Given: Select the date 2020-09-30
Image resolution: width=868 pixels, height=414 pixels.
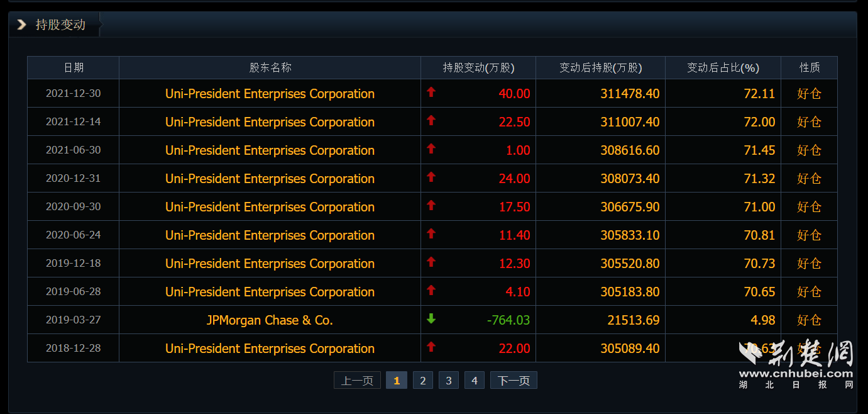Looking at the screenshot, I should coord(73,206).
